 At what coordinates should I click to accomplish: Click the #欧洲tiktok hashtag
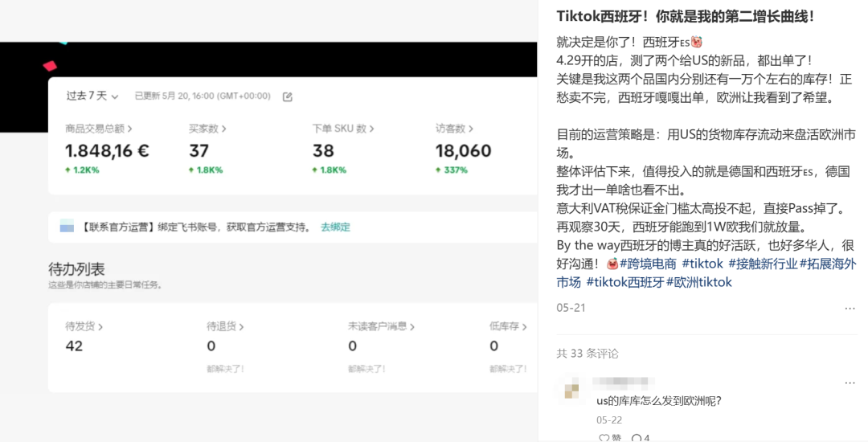[x=699, y=282]
